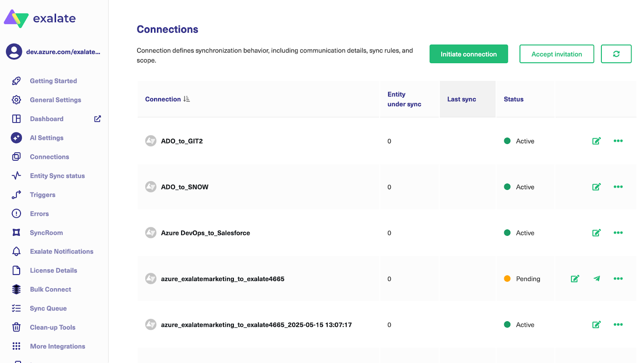Click the refresh connections icon button
Screen dimensions: 644x363
[x=616, y=54]
